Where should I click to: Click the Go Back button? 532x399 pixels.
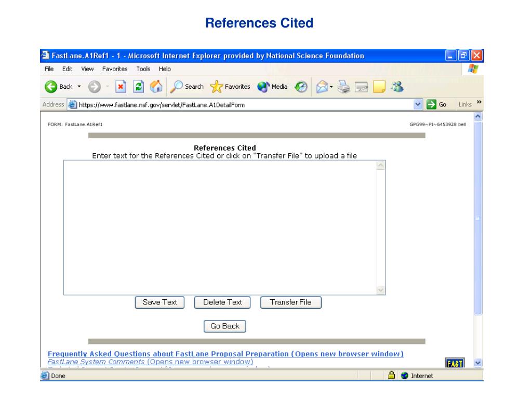point(224,326)
